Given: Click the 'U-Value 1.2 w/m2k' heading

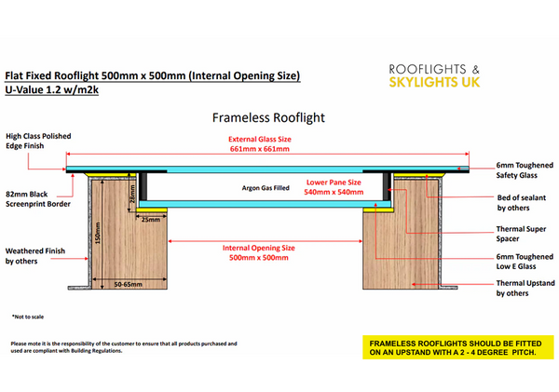Looking at the screenshot, I should pos(51,89).
